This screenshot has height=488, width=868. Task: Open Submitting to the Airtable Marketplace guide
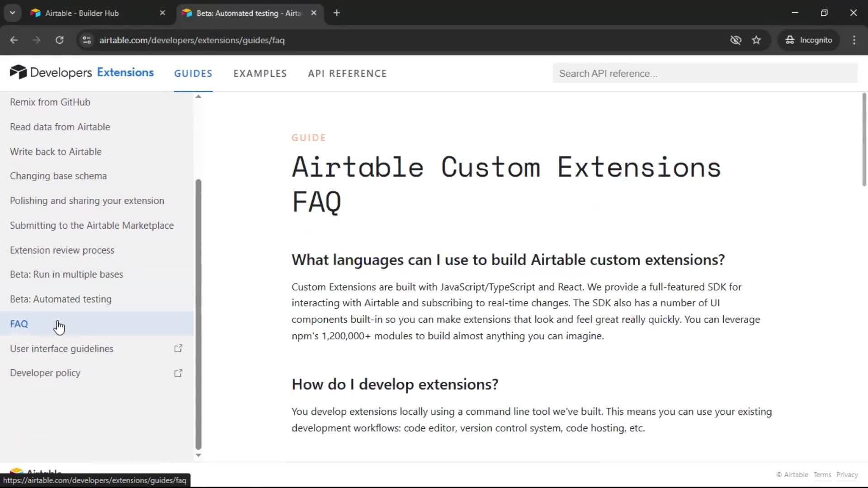92,225
